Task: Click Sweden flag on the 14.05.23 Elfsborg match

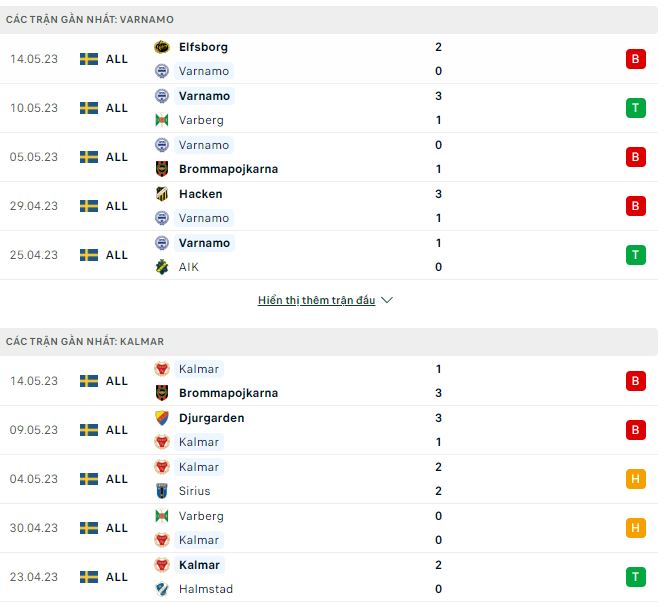Action: 89,59
